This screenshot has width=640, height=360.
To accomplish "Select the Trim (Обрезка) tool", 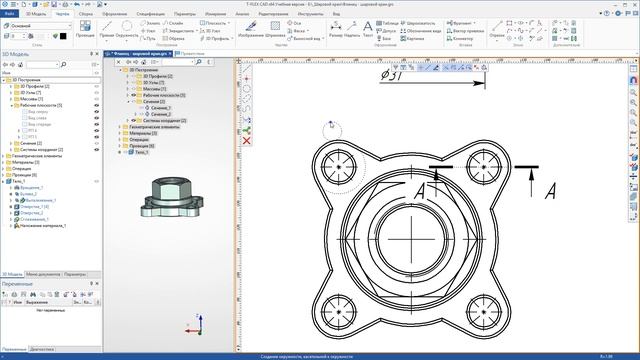I will [x=173, y=38].
